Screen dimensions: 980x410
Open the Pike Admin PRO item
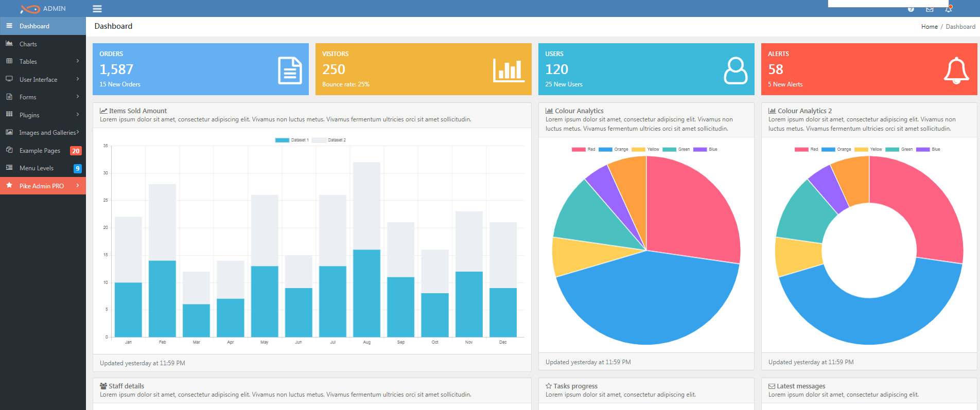[x=42, y=186]
